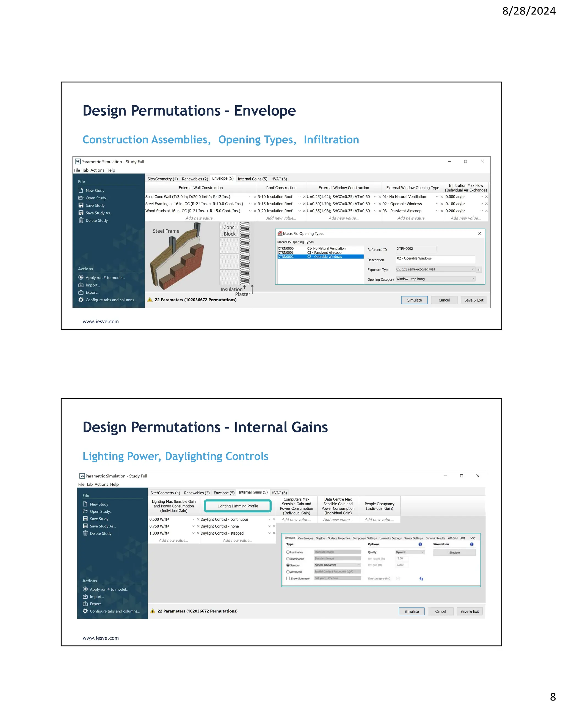
Task: Click Configure tabs and columns gear icon in top window
Action: (81, 300)
